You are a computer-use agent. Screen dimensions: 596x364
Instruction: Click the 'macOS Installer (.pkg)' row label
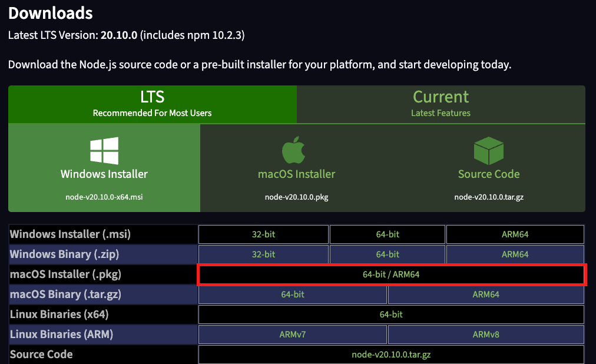pos(65,274)
